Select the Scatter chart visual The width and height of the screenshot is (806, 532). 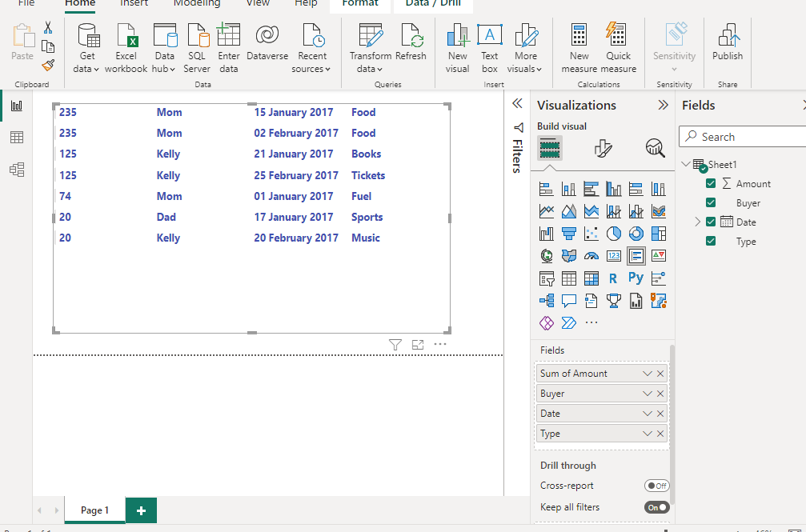[x=591, y=234]
